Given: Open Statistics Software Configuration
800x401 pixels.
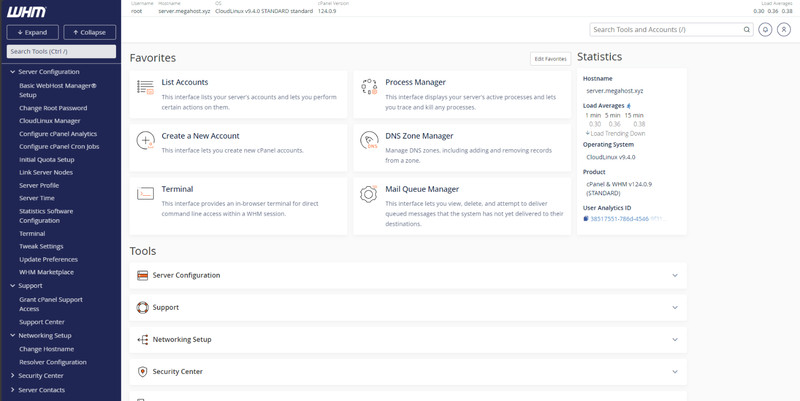Looking at the screenshot, I should pyautogui.click(x=46, y=216).
